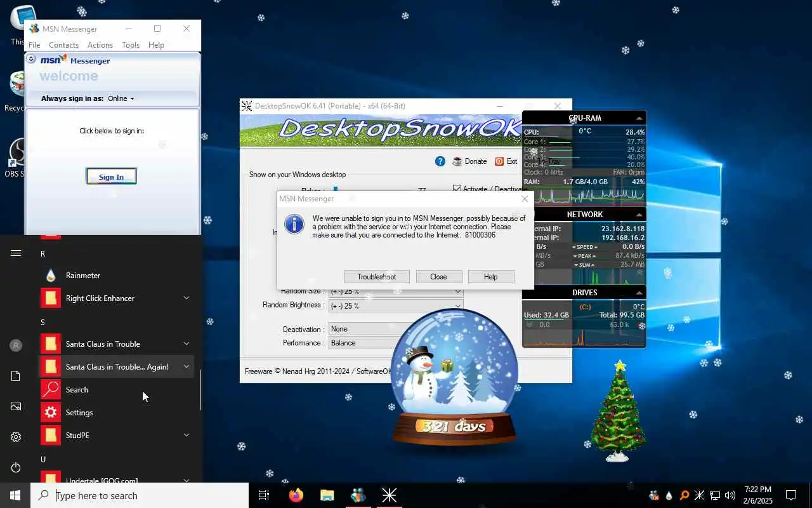Viewport: 812px width, 508px height.
Task: Click the Sign In button
Action: (111, 177)
